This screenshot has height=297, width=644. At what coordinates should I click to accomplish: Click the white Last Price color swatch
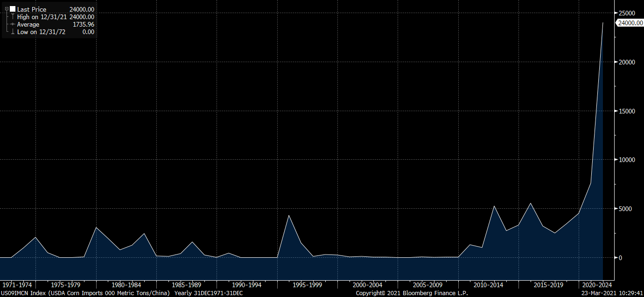click(x=13, y=9)
